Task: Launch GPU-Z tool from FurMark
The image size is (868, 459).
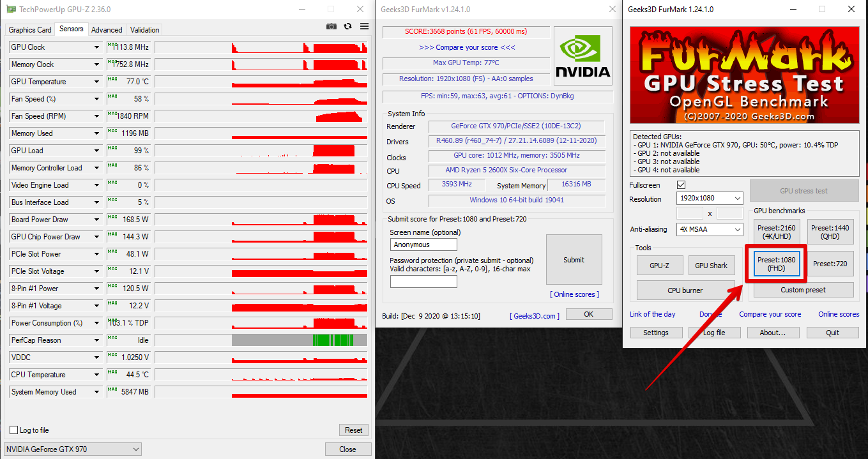Action: click(x=660, y=266)
